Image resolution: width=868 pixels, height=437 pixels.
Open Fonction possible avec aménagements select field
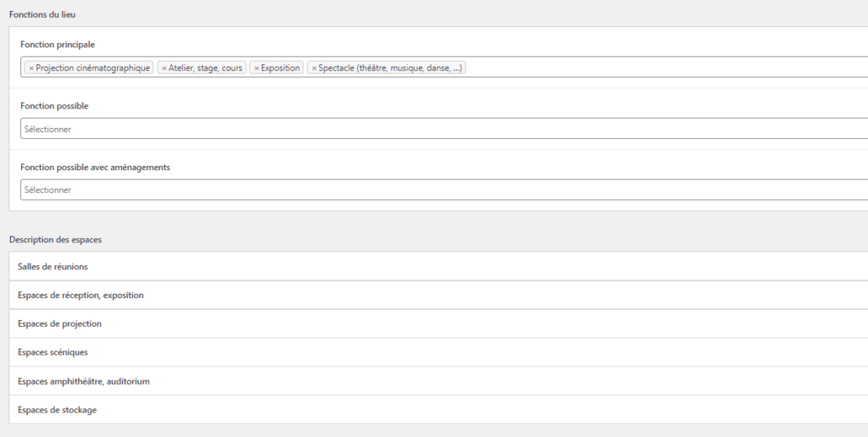click(x=444, y=189)
